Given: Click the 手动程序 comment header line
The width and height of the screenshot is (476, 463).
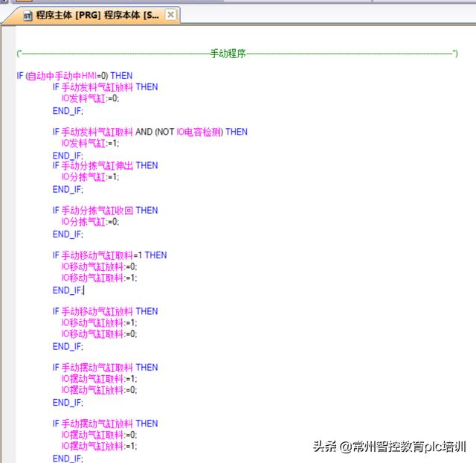Looking at the screenshot, I should [228, 54].
